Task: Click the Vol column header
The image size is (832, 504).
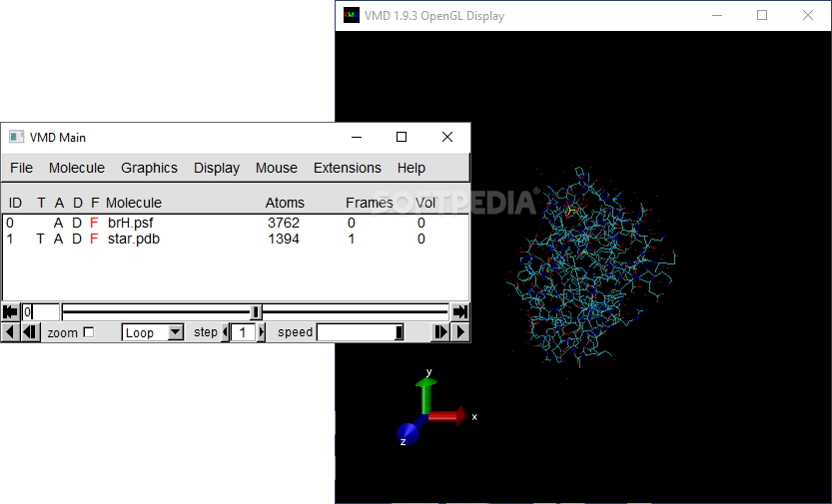Action: pyautogui.click(x=425, y=203)
